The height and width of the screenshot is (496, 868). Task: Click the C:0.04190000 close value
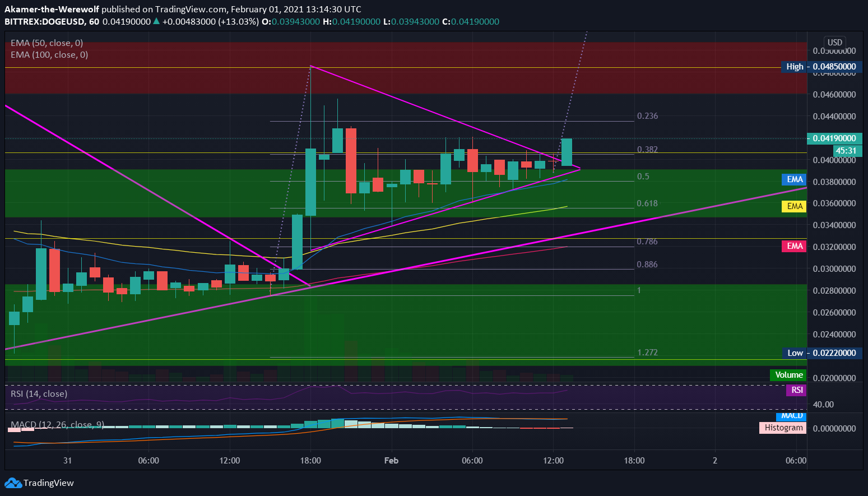pyautogui.click(x=471, y=21)
